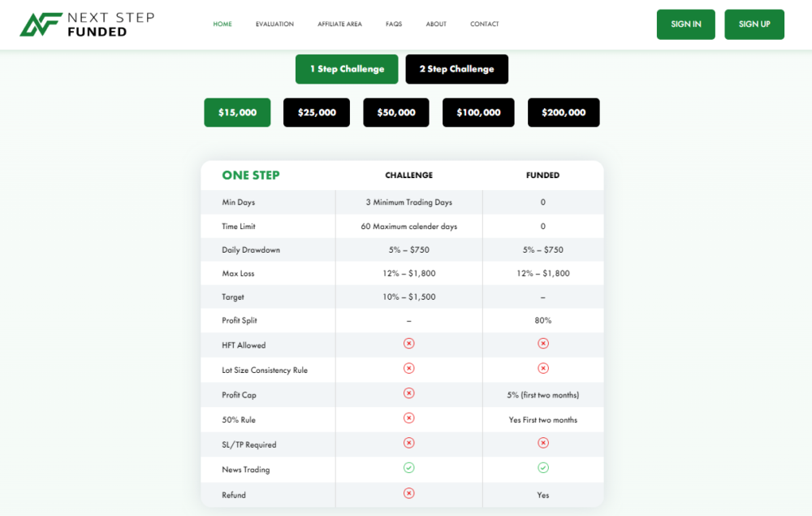Select the 1 Step Challenge tab
Screen dimensions: 812x516
pos(347,69)
